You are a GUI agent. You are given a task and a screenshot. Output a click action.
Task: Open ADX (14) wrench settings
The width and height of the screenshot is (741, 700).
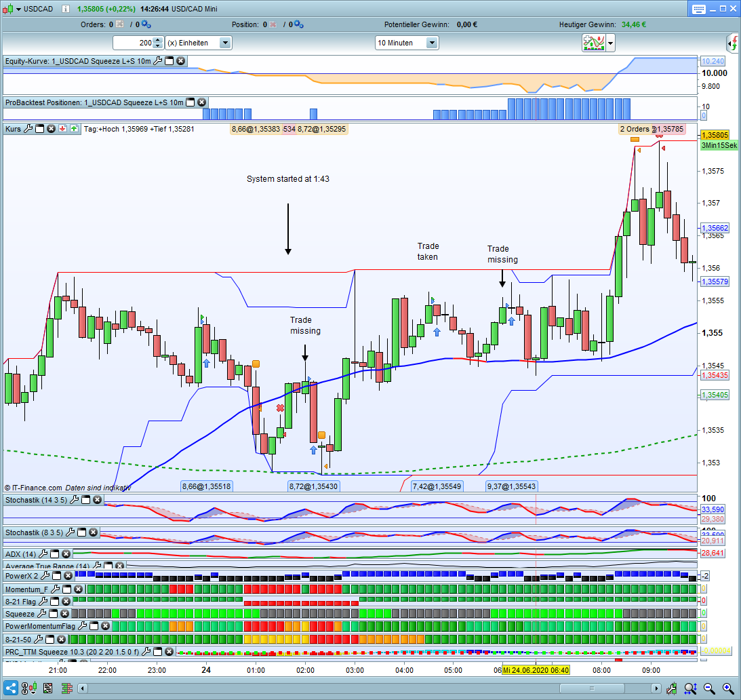point(43,554)
